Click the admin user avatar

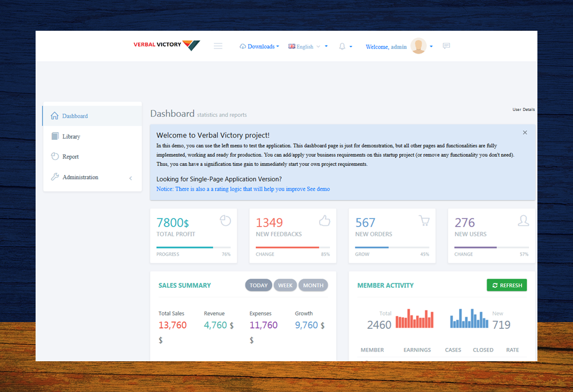(419, 46)
